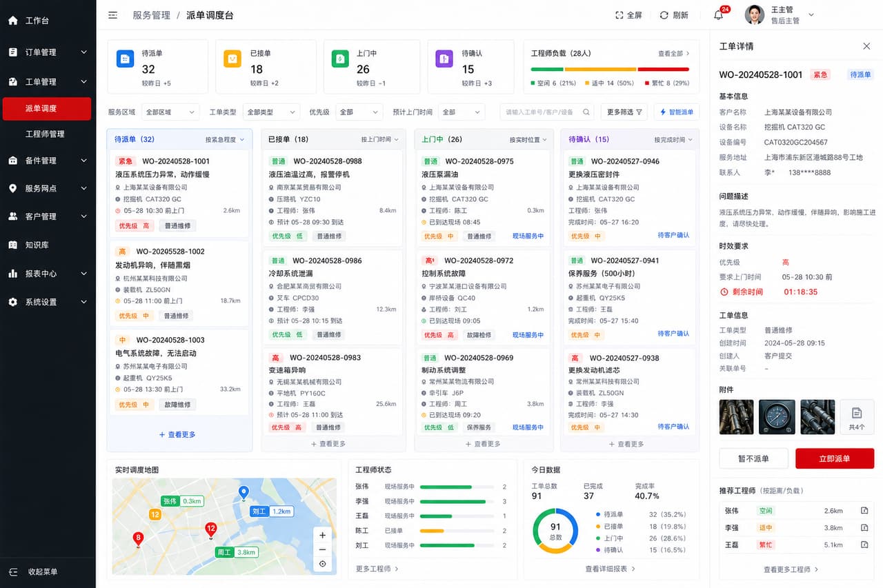Click 共4个 attachments file tile
883x588 pixels.
(857, 417)
